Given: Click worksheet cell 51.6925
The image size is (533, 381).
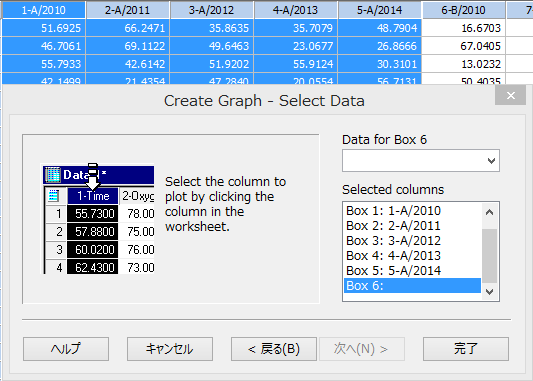Looking at the screenshot, I should coord(44,28).
